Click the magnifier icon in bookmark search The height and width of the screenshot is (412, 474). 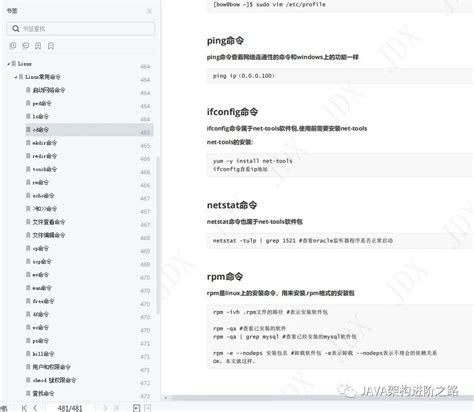click(x=15, y=29)
